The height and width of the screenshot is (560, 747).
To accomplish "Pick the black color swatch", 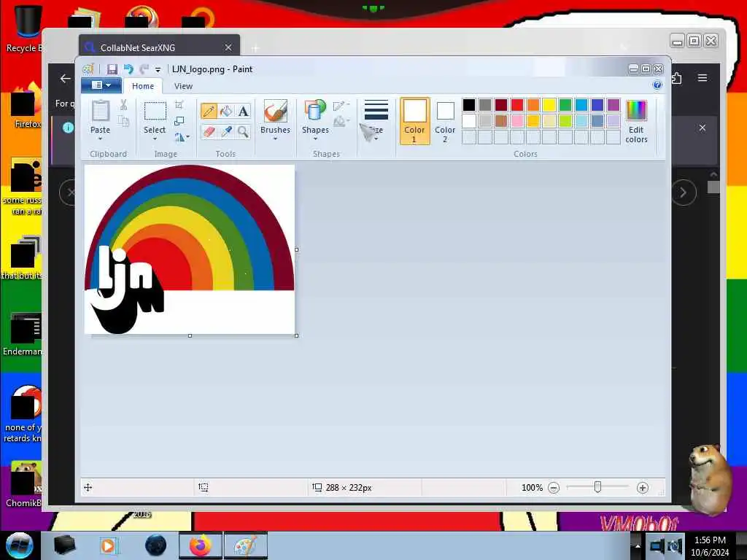I will click(x=469, y=105).
